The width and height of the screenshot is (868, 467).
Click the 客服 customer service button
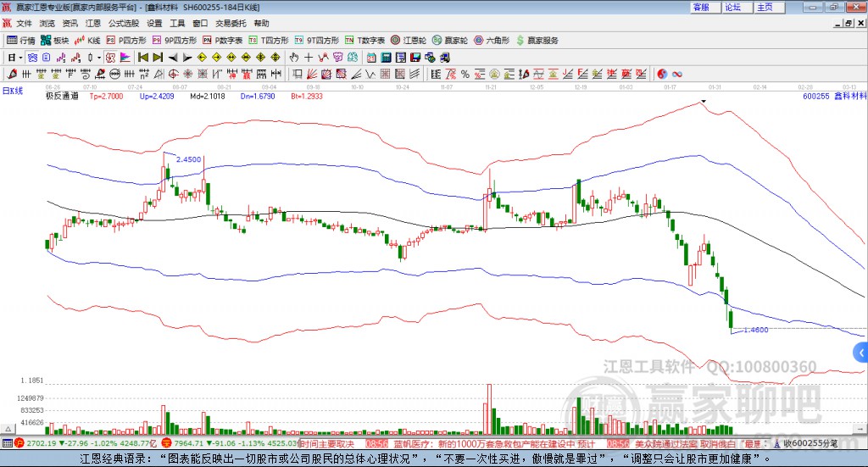tap(701, 7)
